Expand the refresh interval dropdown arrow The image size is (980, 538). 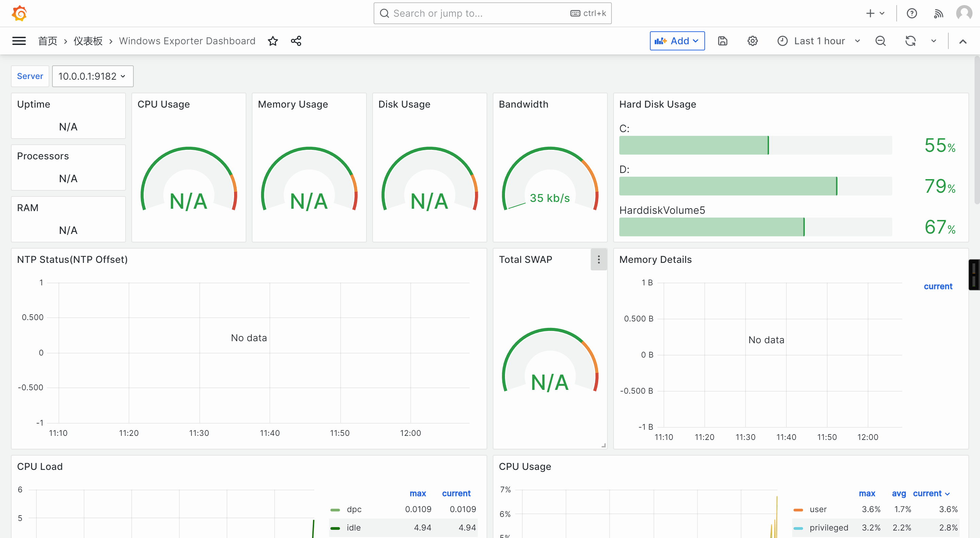coord(933,41)
